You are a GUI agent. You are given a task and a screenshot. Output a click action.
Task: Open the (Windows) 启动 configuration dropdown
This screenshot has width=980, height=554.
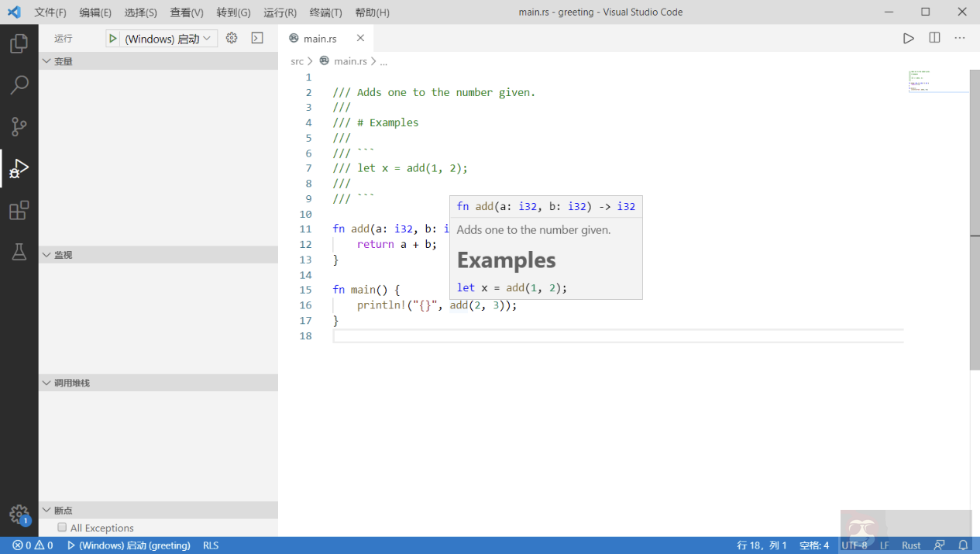click(x=167, y=39)
